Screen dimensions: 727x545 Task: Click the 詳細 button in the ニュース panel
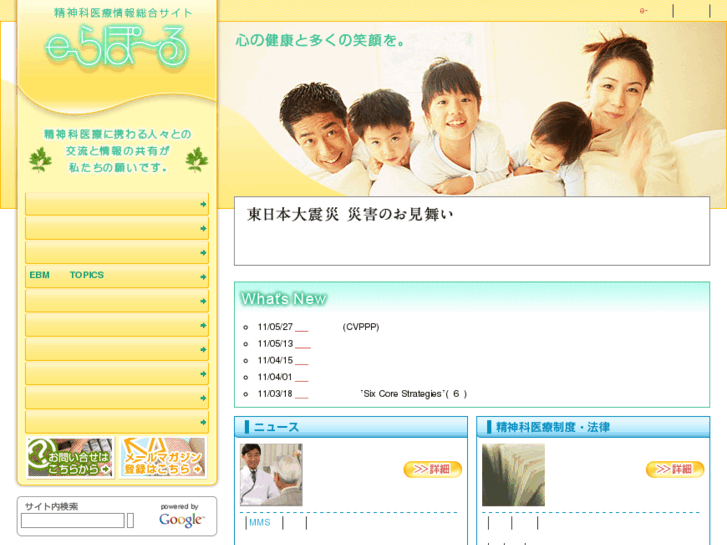(433, 469)
